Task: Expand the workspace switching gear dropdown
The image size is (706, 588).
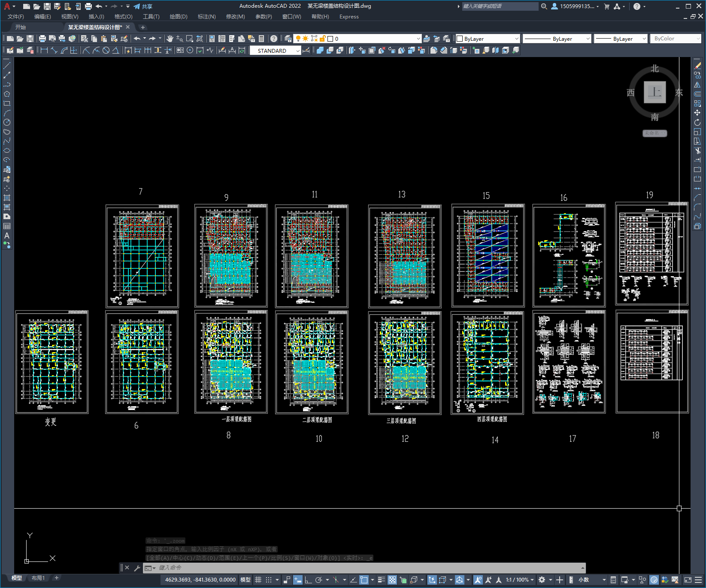Action: (x=551, y=580)
